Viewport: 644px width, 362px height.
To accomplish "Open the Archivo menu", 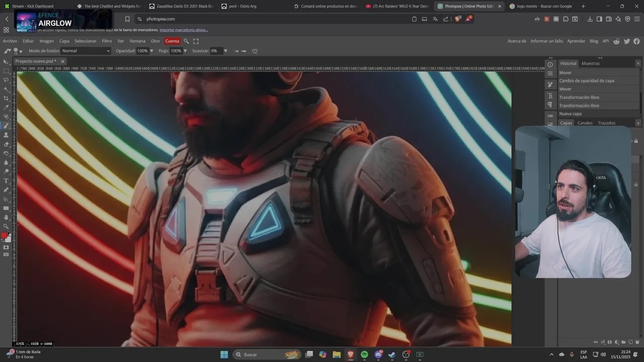I will click(x=10, y=41).
